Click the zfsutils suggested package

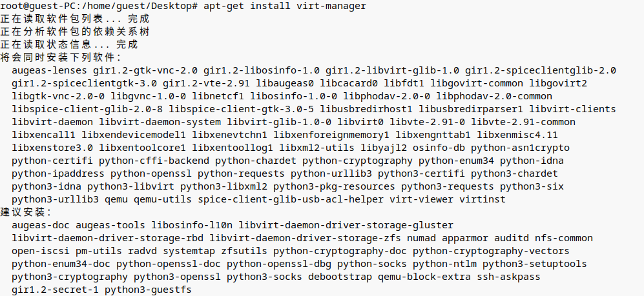pos(244,251)
